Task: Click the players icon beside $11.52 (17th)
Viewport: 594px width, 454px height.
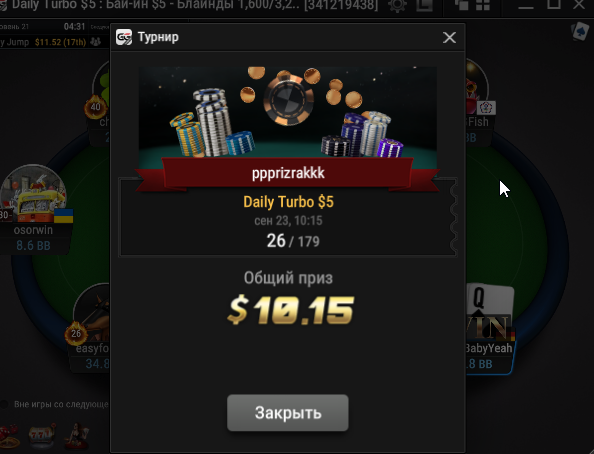Action: pyautogui.click(x=95, y=42)
